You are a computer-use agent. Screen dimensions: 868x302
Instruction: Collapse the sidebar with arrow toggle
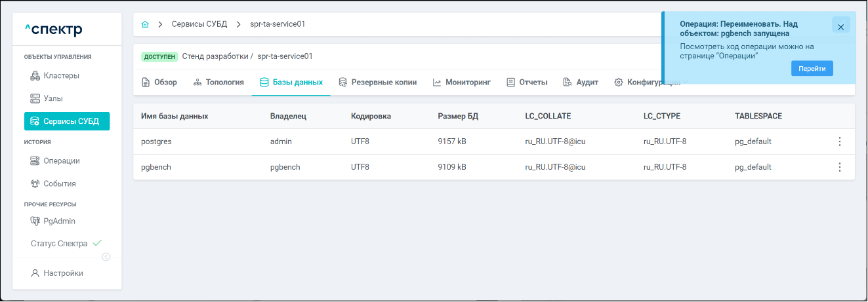[x=106, y=257]
